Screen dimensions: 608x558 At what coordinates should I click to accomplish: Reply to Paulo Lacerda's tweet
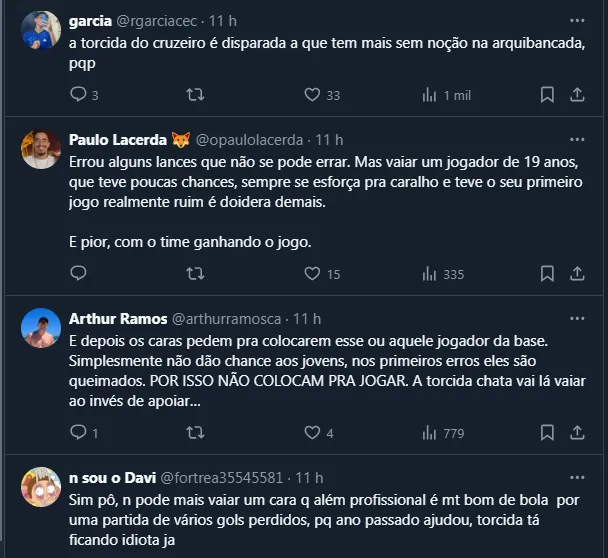[x=79, y=273]
